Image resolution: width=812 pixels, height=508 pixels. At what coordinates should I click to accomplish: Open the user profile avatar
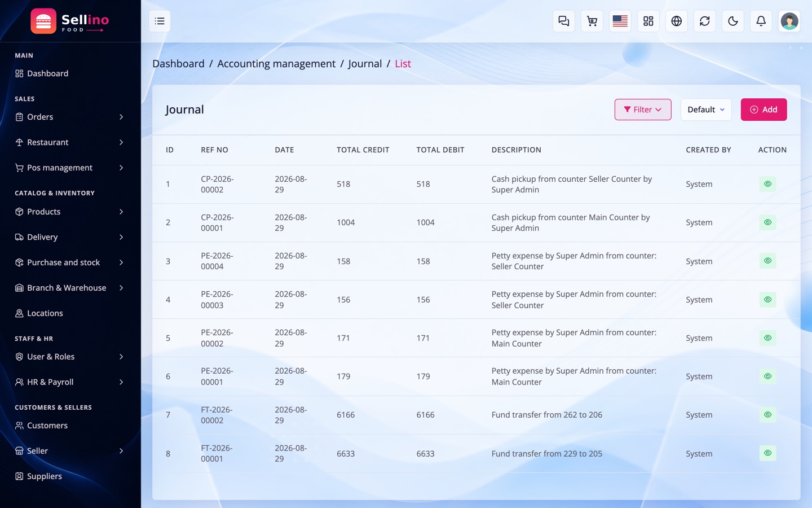click(789, 21)
